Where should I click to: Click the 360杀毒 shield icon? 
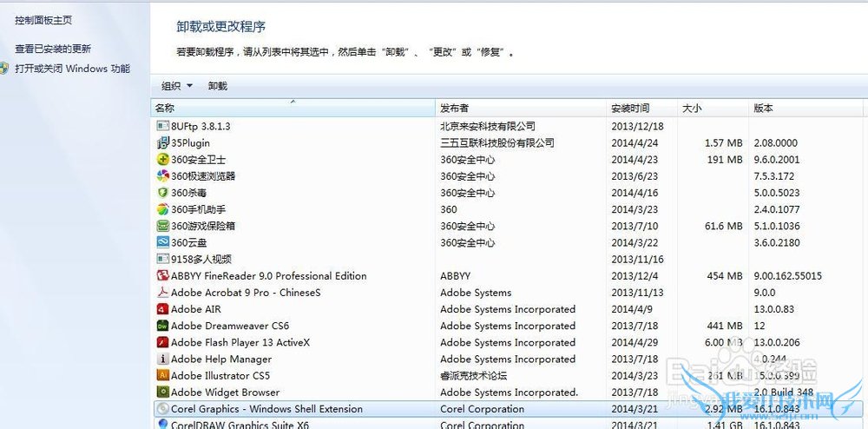162,193
